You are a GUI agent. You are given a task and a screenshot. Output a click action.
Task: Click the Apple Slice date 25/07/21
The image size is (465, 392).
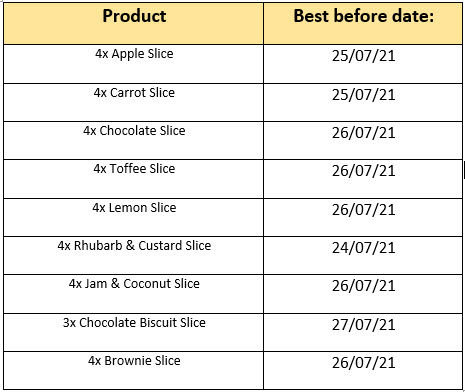pyautogui.click(x=363, y=55)
